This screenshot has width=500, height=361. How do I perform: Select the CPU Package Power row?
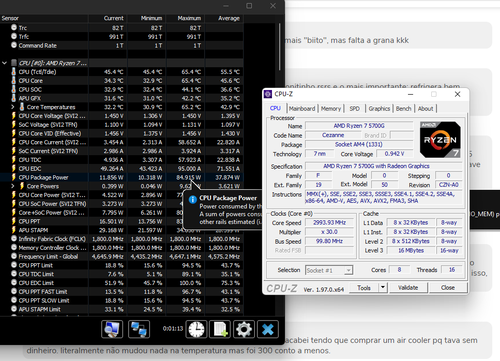point(122,177)
